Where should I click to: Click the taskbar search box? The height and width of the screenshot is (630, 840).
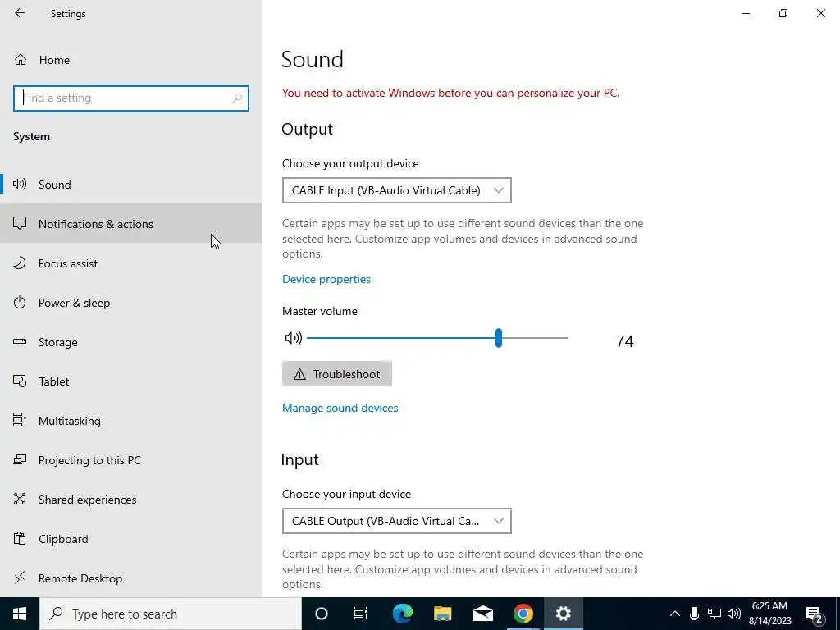pos(171,614)
